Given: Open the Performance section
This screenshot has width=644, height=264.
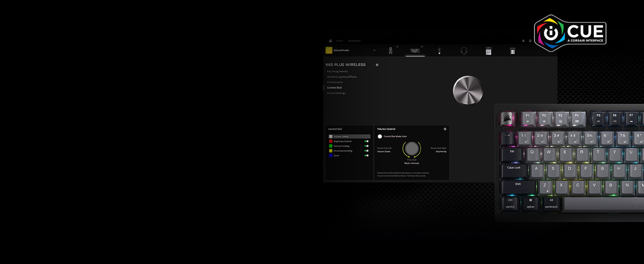Looking at the screenshot, I should pyautogui.click(x=335, y=82).
